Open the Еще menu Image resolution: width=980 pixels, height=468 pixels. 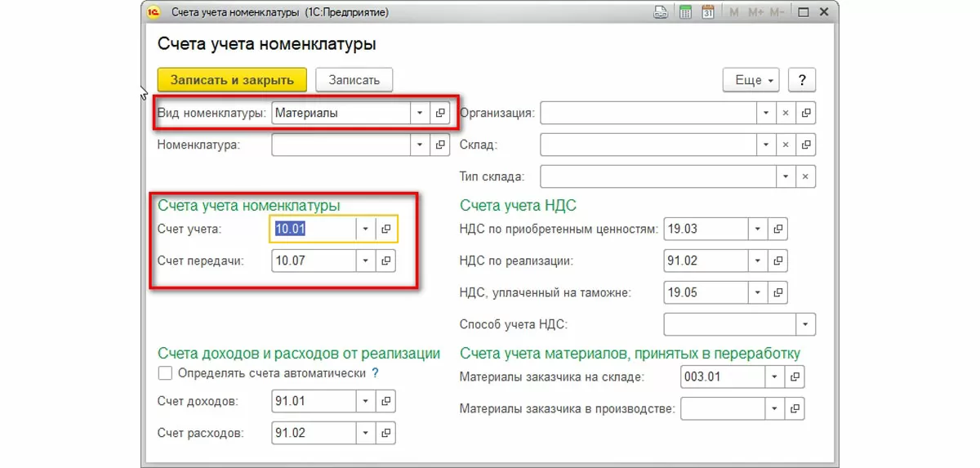[x=751, y=80]
